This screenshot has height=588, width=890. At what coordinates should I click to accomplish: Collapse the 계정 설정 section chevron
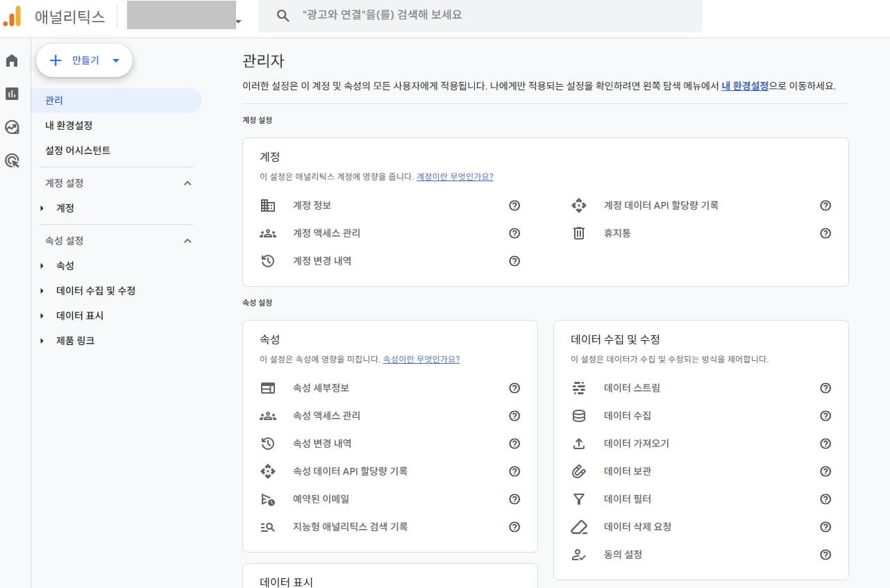(x=186, y=183)
